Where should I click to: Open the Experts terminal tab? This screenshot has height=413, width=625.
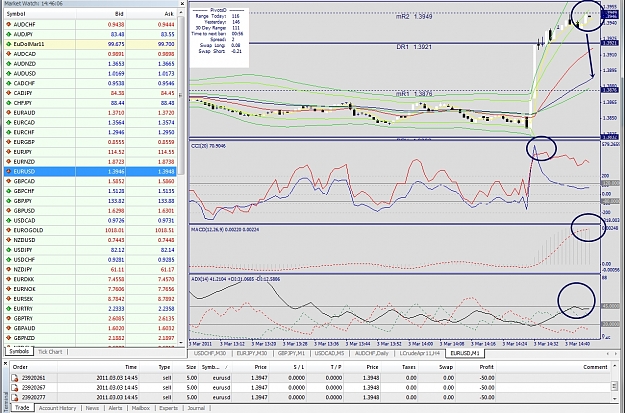(x=169, y=408)
